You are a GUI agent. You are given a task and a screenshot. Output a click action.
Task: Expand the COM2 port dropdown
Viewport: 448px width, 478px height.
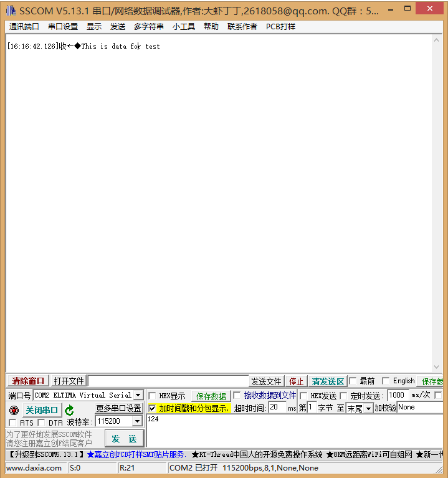pyautogui.click(x=138, y=395)
